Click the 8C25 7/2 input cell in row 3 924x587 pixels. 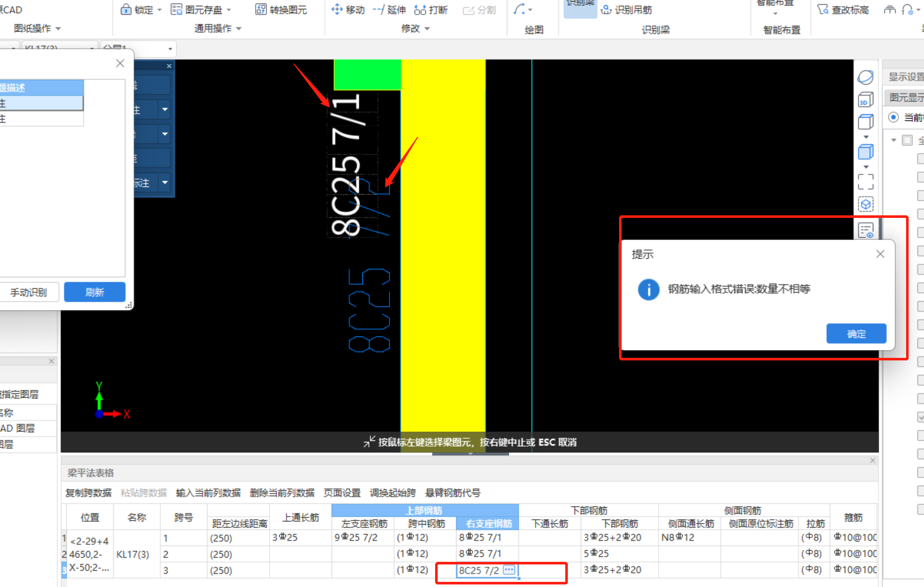coord(487,570)
